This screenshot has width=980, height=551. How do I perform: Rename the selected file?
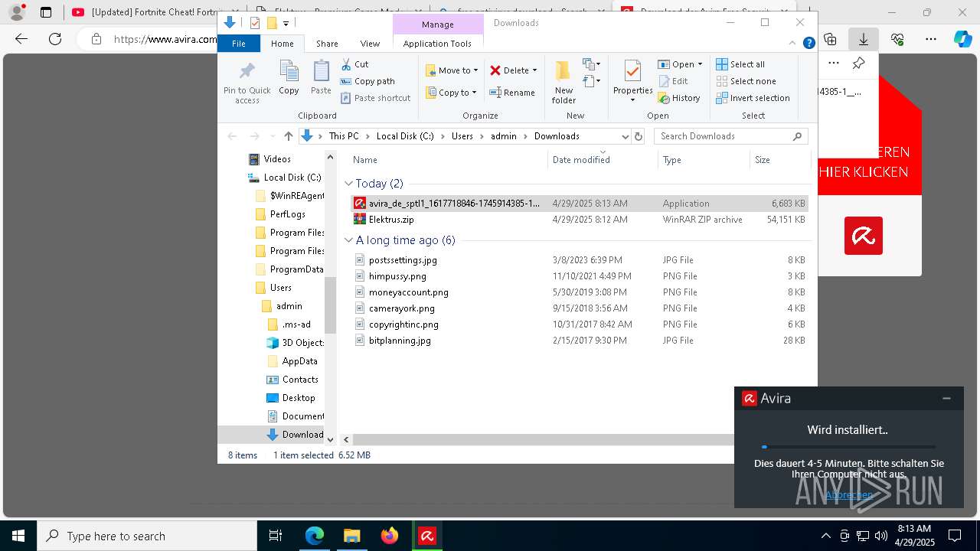coord(512,93)
